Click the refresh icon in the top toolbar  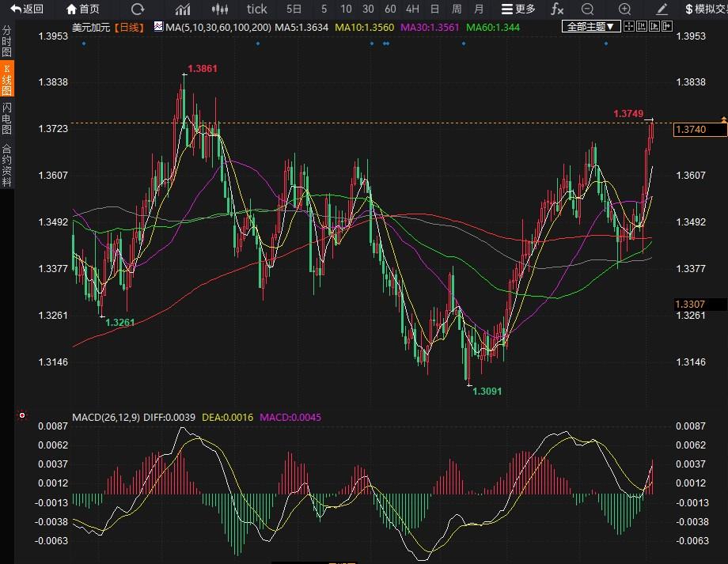pyautogui.click(x=138, y=9)
